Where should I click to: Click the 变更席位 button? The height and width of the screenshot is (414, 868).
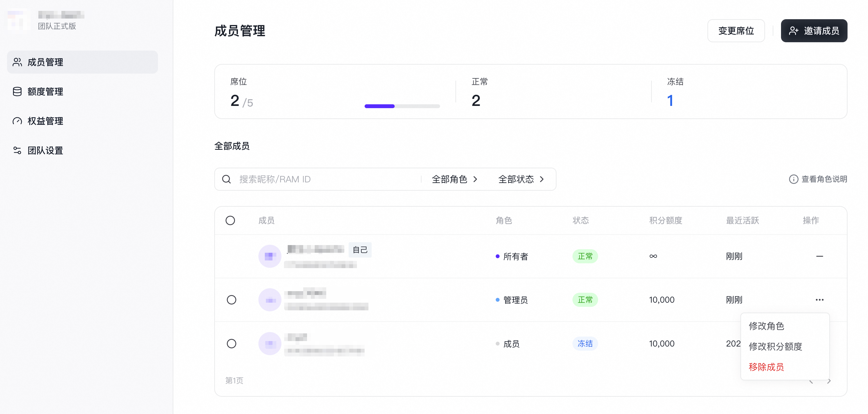[736, 31]
